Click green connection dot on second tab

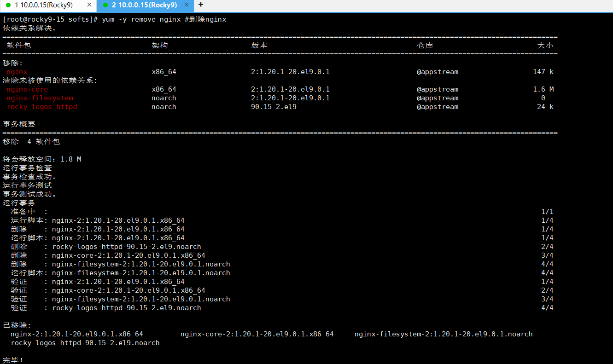point(105,5)
